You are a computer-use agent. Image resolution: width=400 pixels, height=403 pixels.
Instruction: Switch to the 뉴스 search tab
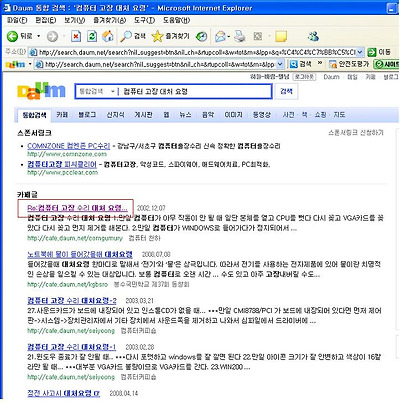[x=185, y=115]
